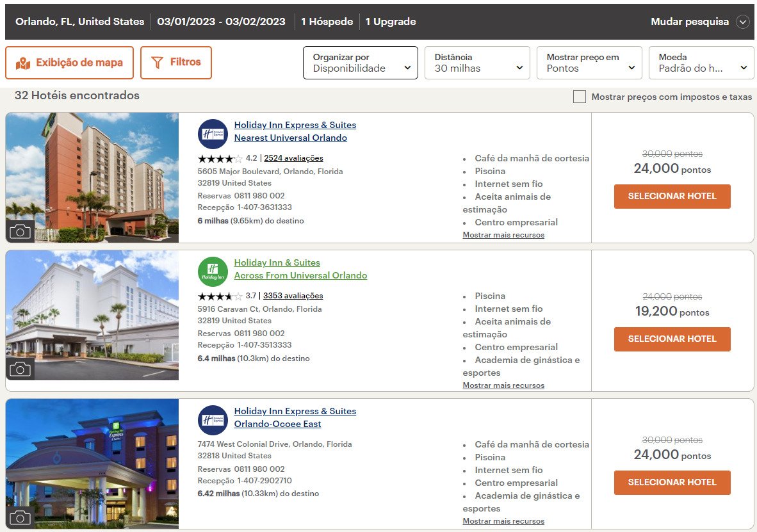Image resolution: width=757 pixels, height=532 pixels.
Task: Open 3353 avaliações reviews link
Action: (x=293, y=296)
